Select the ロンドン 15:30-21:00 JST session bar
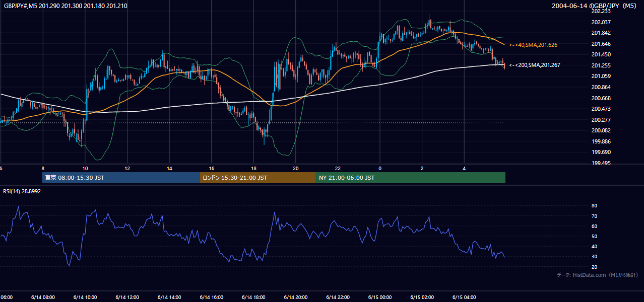This screenshot has width=644, height=302. pyautogui.click(x=258, y=178)
